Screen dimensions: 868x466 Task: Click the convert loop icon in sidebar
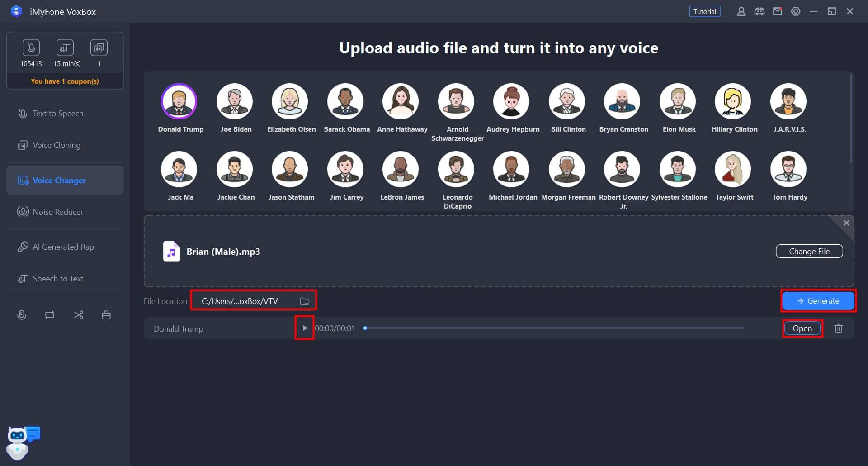pyautogui.click(x=50, y=315)
